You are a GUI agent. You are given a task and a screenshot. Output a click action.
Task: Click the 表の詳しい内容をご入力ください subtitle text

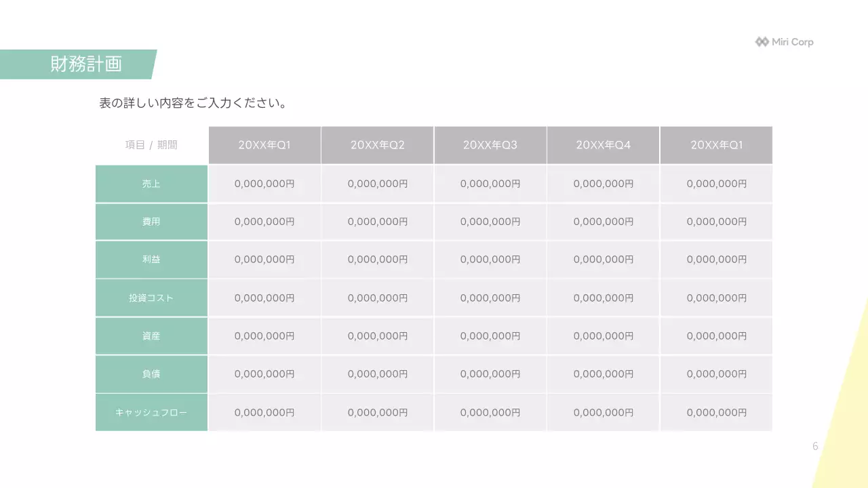pyautogui.click(x=193, y=104)
